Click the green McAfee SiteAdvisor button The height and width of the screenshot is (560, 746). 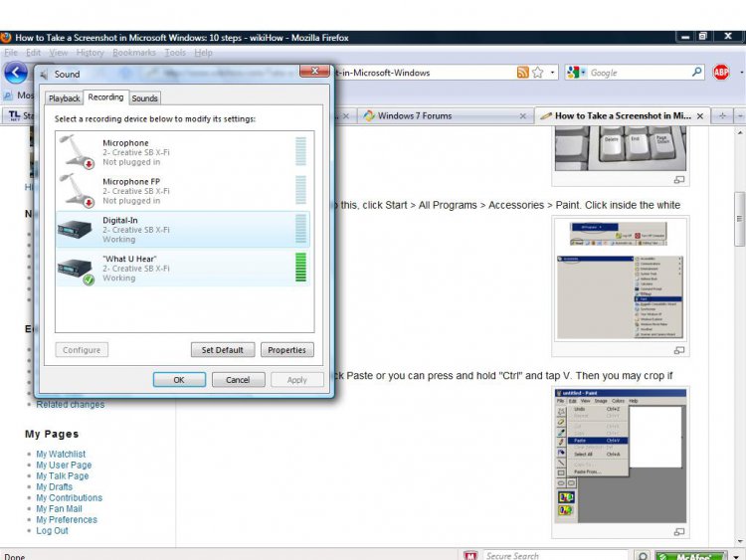coord(691,556)
